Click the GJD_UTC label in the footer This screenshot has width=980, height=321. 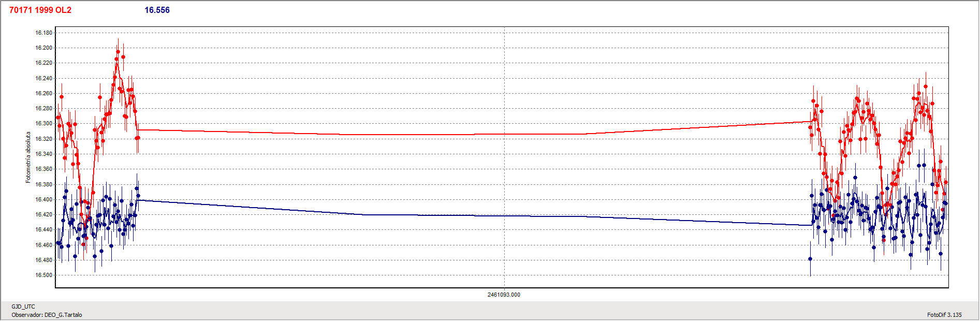coord(23,307)
